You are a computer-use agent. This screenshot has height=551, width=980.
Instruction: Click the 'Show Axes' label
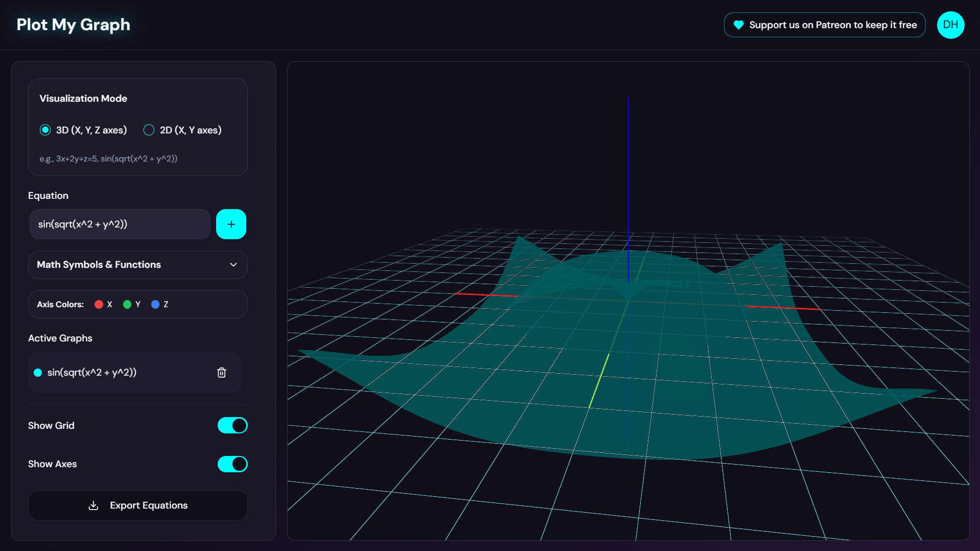coord(52,464)
